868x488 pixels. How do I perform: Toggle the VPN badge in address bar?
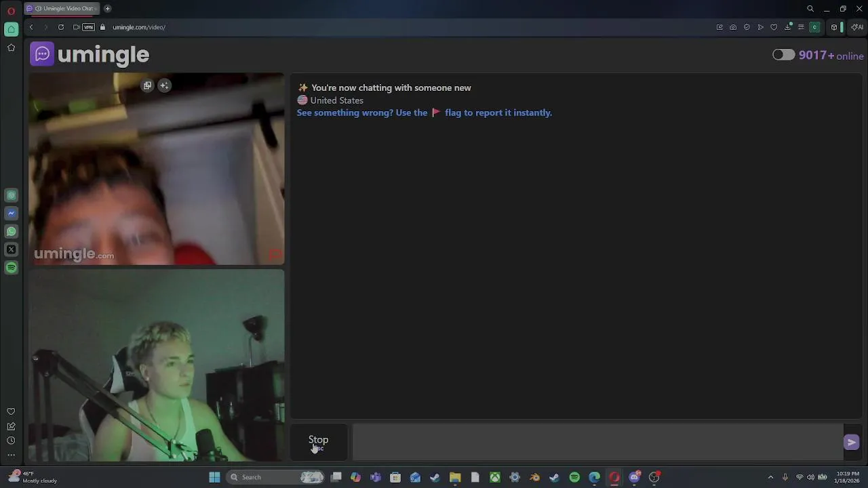tap(88, 27)
